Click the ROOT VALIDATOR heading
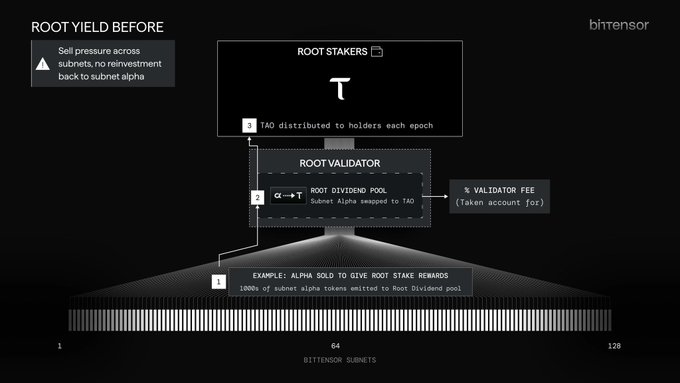 click(340, 163)
